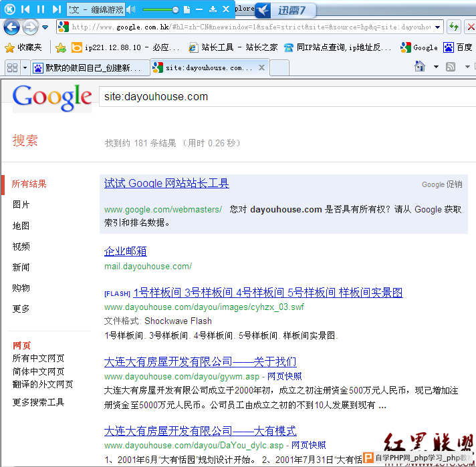
Task: Click the quick tabs grid icon
Action: click(x=12, y=67)
